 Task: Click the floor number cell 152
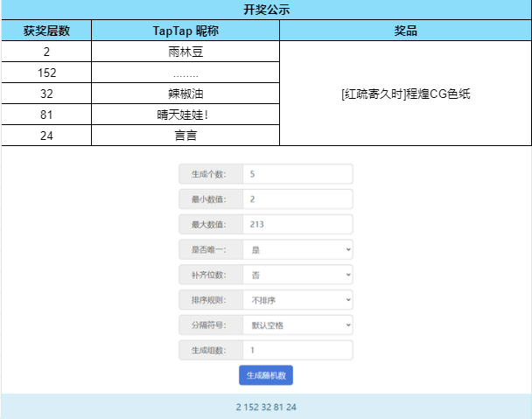(46, 73)
